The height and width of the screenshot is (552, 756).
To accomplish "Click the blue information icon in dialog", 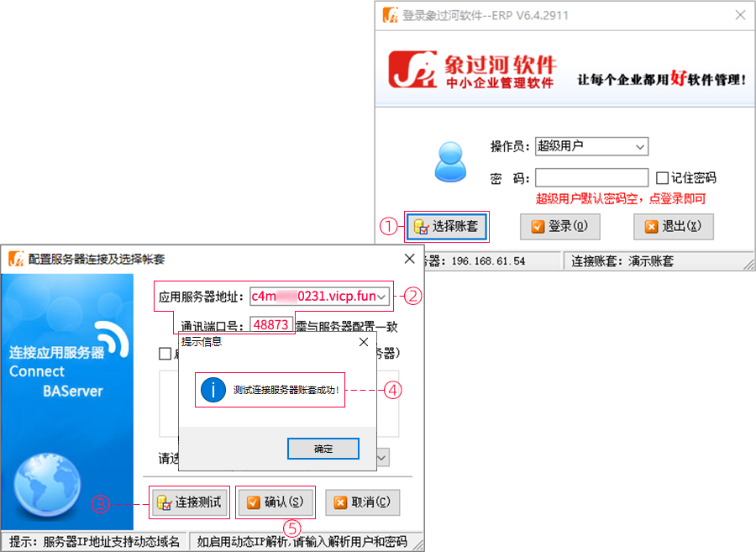I will [x=213, y=390].
